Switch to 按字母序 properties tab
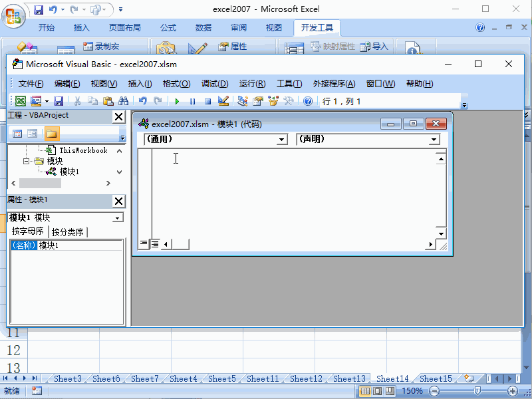Image resolution: width=532 pixels, height=399 pixels. pyautogui.click(x=28, y=231)
